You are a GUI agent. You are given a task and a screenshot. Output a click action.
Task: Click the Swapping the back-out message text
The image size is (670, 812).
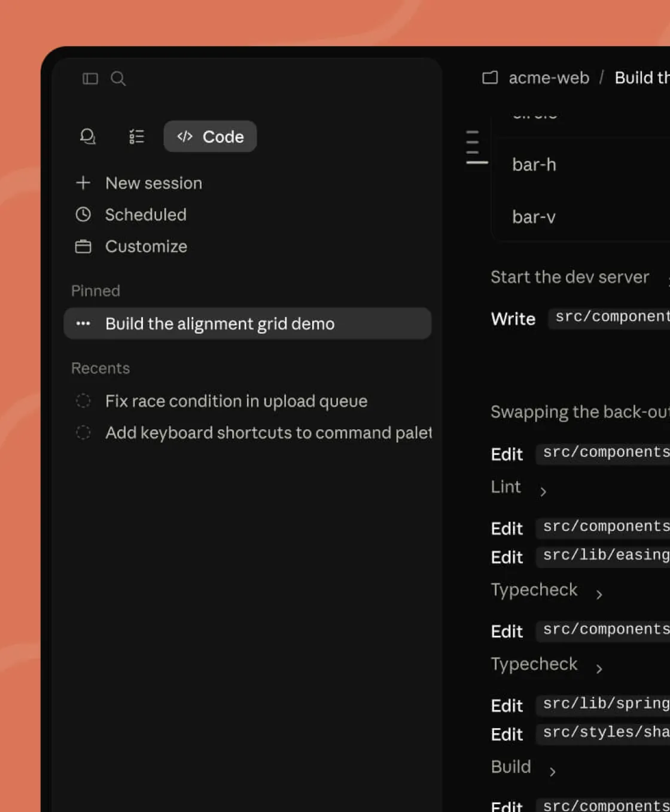coord(580,412)
